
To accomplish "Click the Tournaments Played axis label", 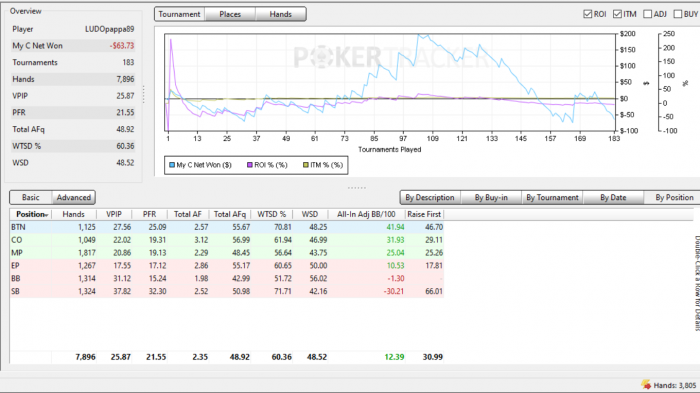I will [389, 150].
